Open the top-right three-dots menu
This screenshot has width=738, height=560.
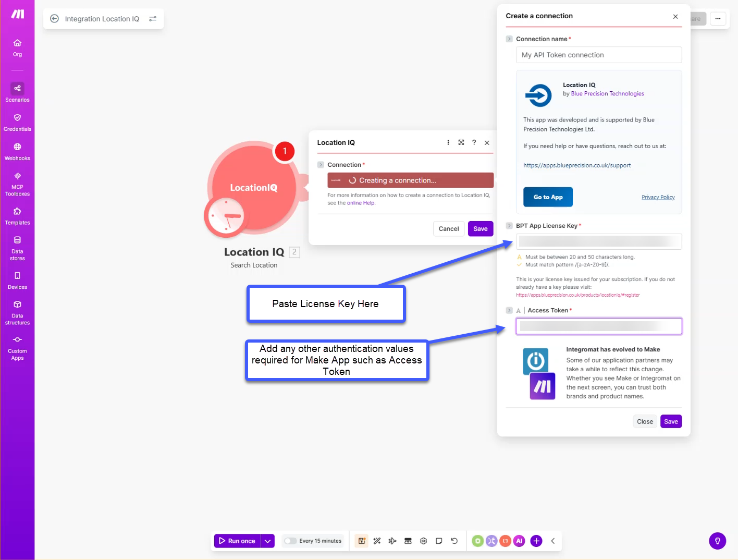tap(718, 19)
